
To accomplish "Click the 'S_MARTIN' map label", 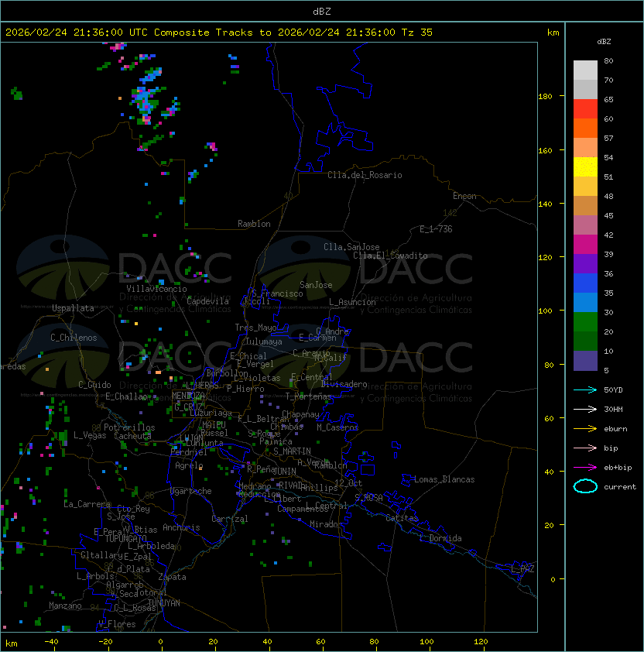I will pos(292,451).
